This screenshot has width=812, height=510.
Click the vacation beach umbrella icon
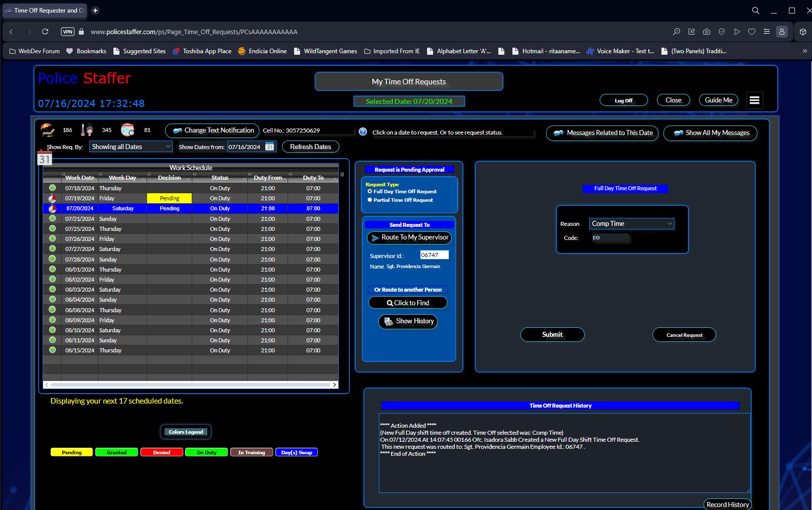pyautogui.click(x=48, y=130)
